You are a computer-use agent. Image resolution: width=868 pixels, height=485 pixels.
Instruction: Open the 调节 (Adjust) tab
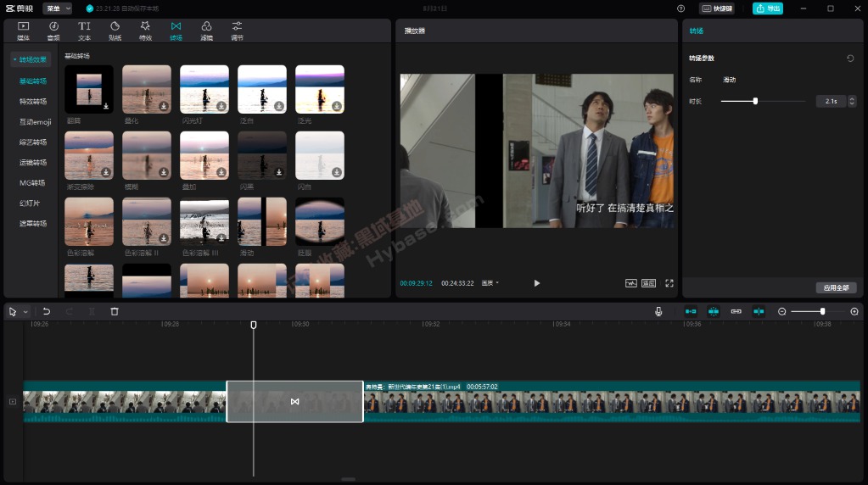(x=237, y=31)
